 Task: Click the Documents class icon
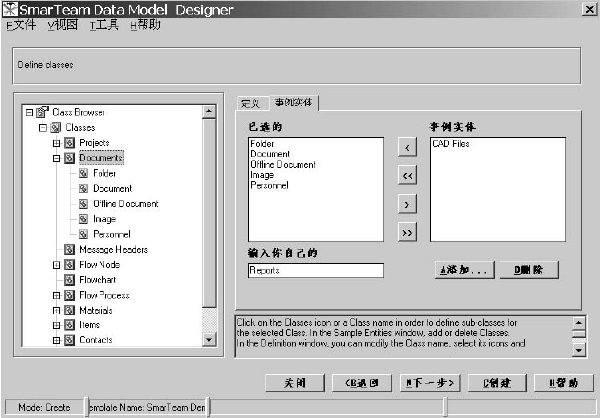69,158
